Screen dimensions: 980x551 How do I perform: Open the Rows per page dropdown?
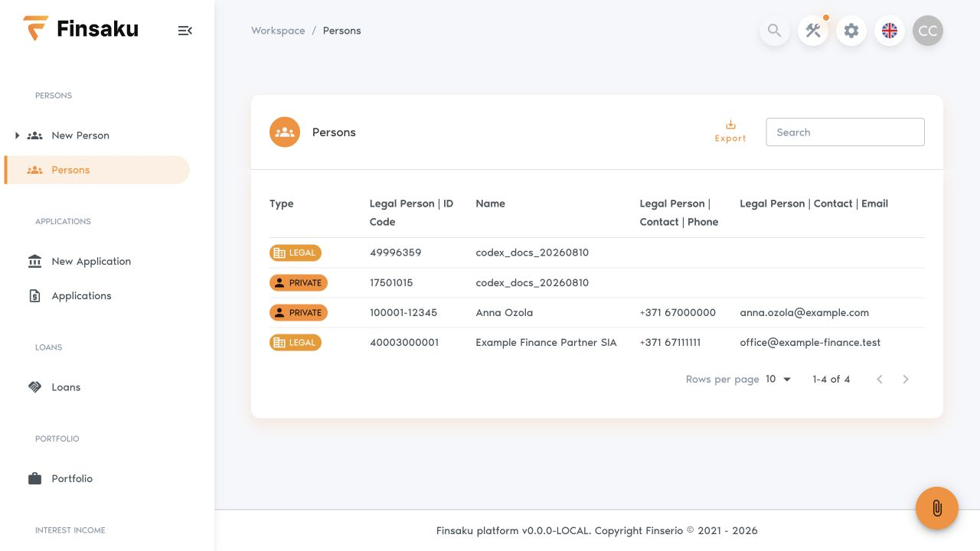[779, 379]
